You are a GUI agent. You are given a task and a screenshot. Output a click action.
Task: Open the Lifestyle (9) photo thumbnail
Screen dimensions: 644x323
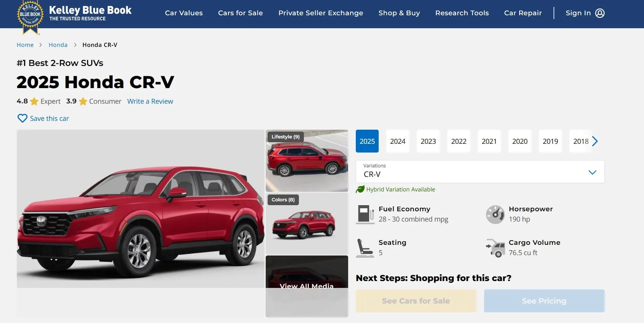click(x=307, y=161)
